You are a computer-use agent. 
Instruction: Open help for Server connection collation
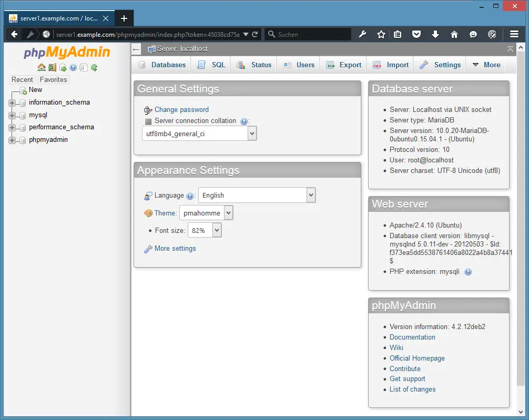point(244,121)
